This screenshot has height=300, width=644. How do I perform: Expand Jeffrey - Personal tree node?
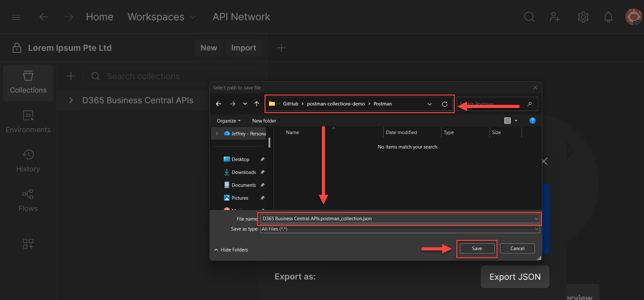click(217, 133)
